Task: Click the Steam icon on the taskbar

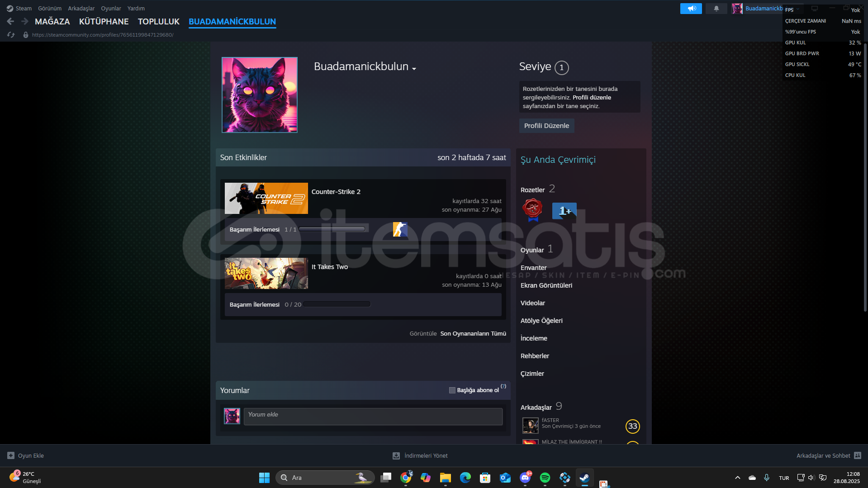Action: (584, 478)
